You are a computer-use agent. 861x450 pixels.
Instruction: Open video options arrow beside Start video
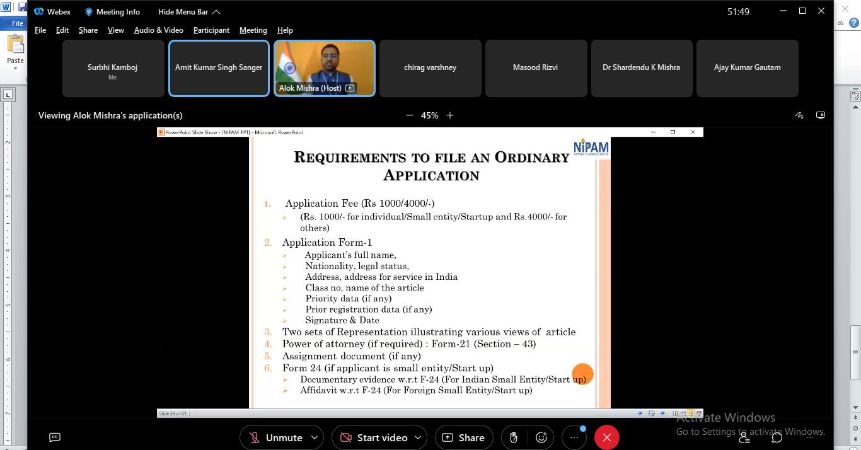point(420,437)
